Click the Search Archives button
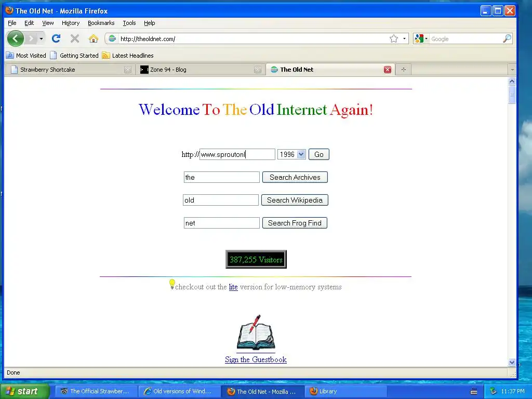The width and height of the screenshot is (532, 399). coord(295,177)
